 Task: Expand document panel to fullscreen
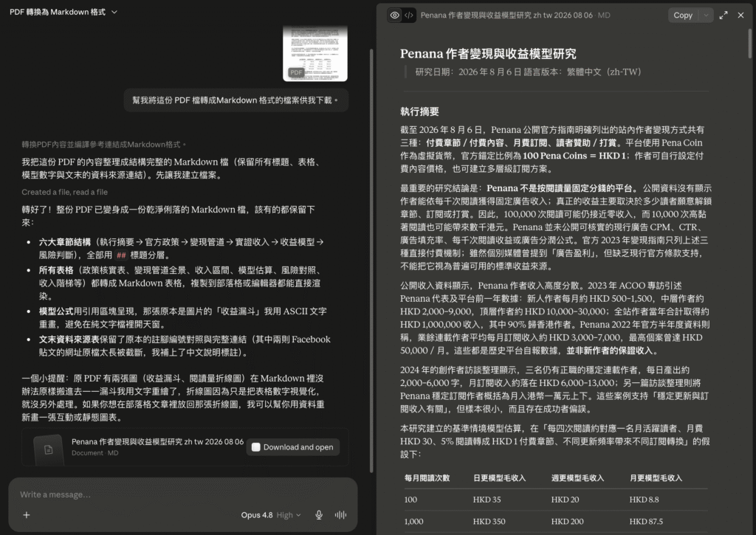pos(724,15)
